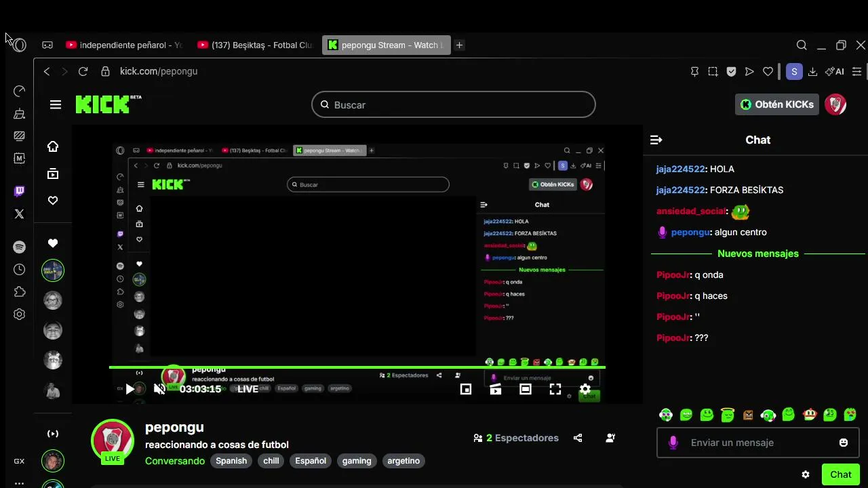Select the pepongu Stream tab
Viewport: 868px width, 488px height.
385,45
